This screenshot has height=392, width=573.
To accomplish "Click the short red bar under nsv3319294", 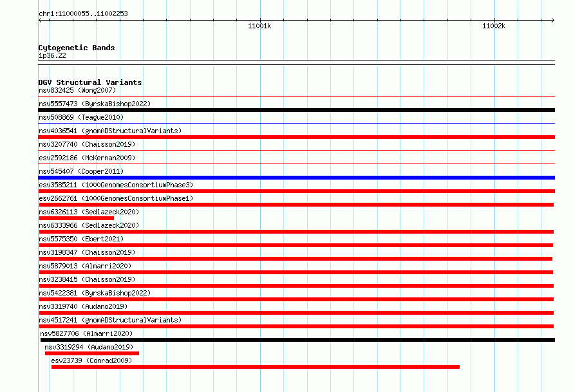I will (x=92, y=353).
